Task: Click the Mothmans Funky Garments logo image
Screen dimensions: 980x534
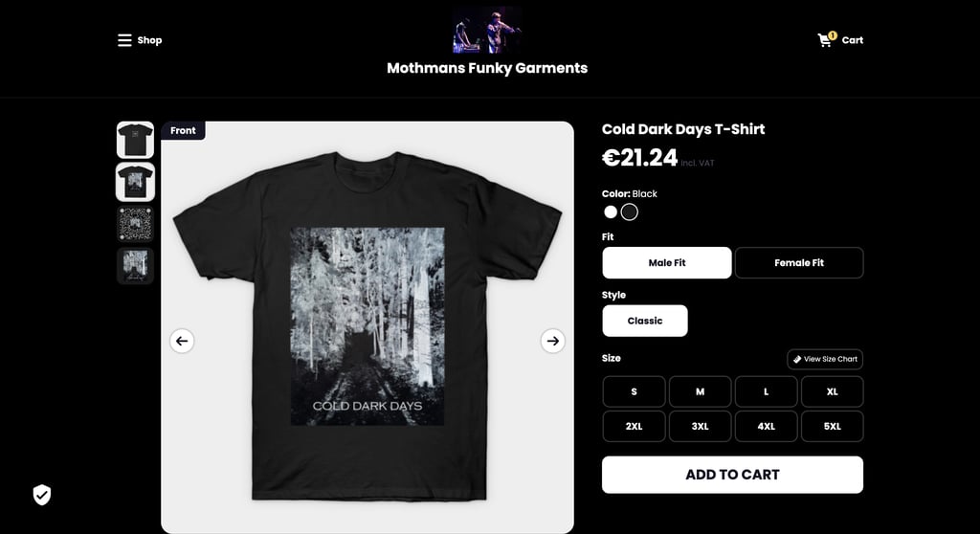Action: pos(487,30)
